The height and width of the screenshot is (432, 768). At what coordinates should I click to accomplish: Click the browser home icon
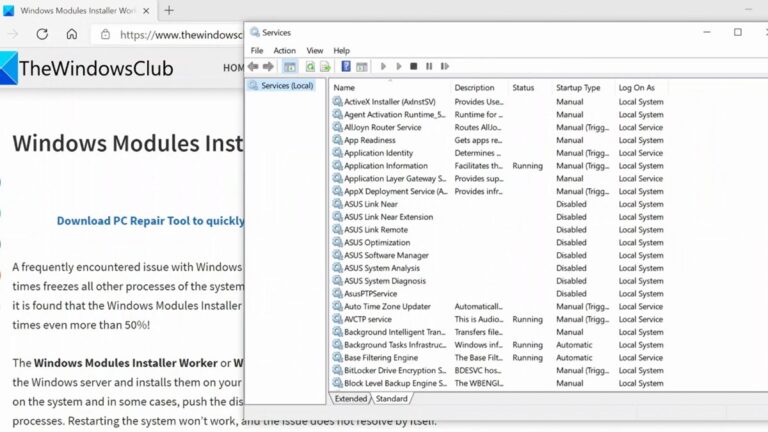(72, 34)
